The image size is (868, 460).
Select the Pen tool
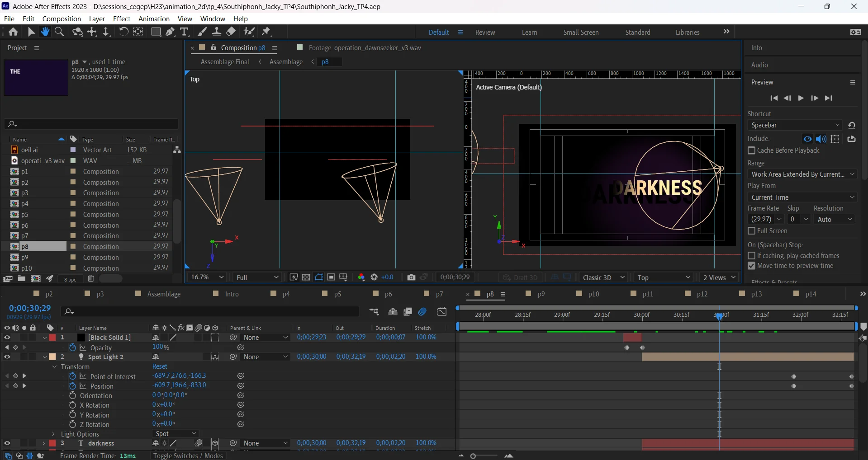170,32
